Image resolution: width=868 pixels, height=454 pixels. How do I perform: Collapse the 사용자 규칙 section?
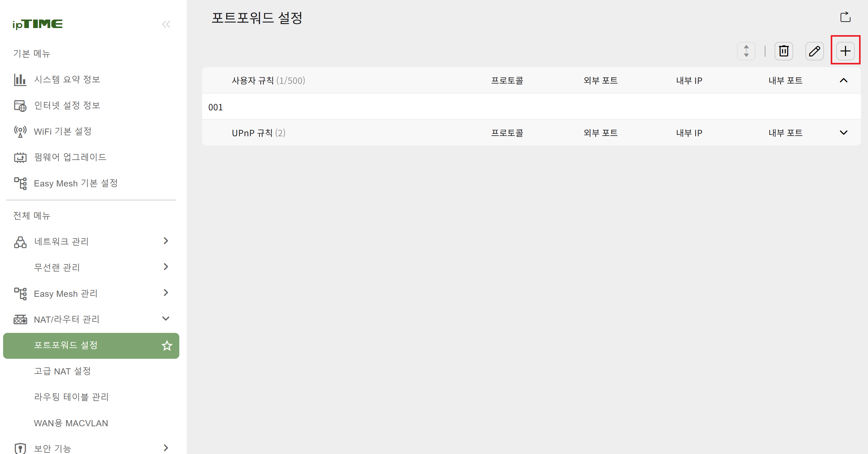point(843,80)
